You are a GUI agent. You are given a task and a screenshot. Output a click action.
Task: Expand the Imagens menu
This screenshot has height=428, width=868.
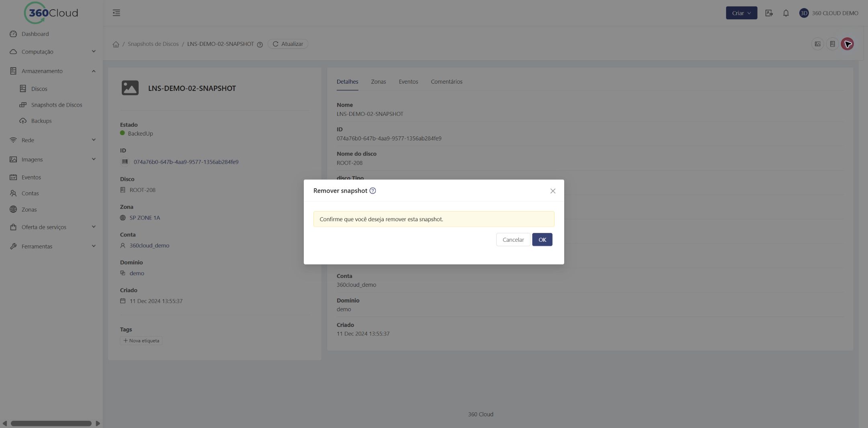tap(51, 159)
